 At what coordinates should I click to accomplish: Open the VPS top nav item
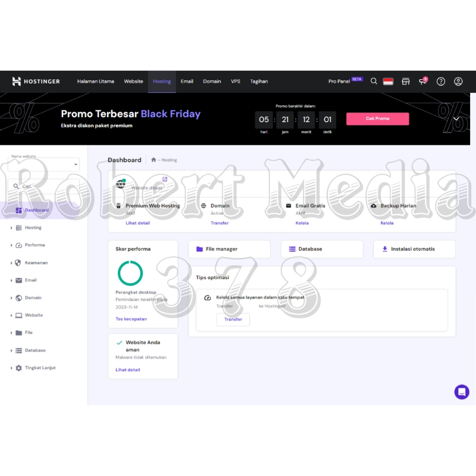(x=236, y=82)
